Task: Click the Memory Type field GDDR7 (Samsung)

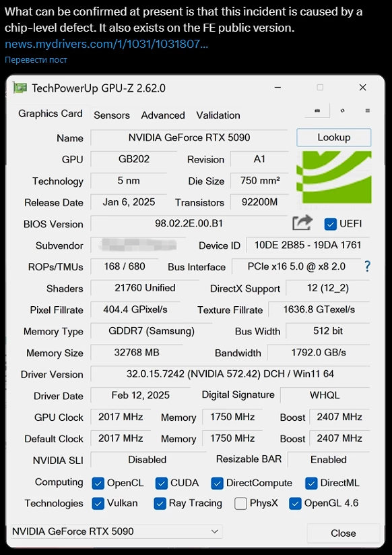Action: point(152,331)
